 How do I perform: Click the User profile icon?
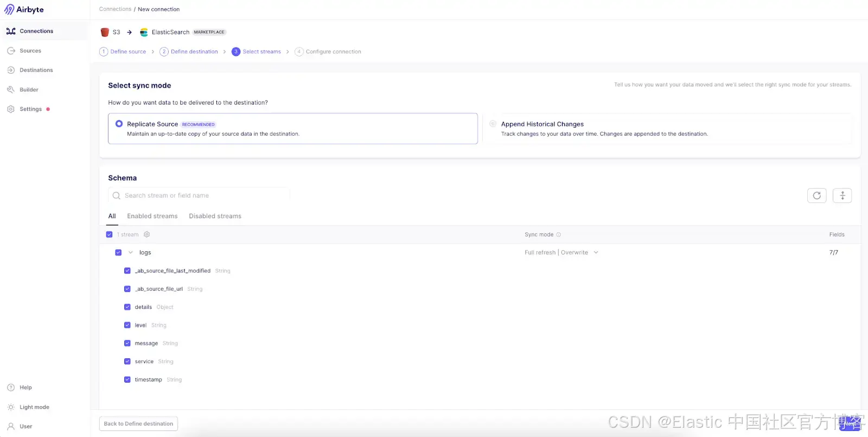(x=11, y=427)
